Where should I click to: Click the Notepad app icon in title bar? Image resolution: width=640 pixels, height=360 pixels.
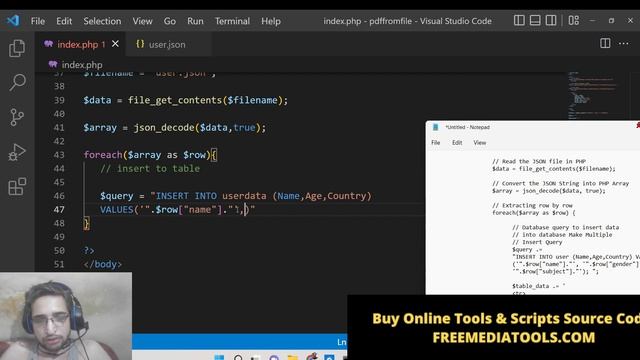coord(436,127)
